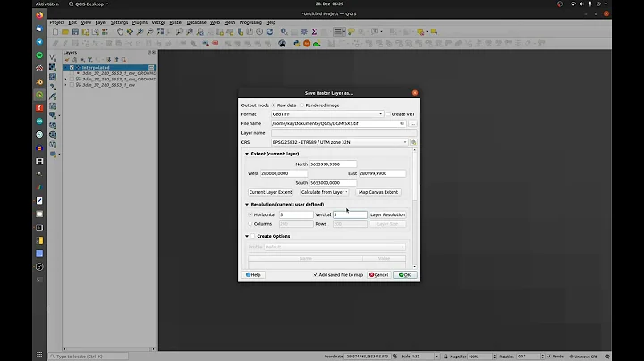This screenshot has height=361, width=644.
Task: Click Filter Legend funnel icon in Layers panel
Action: click(x=90, y=60)
